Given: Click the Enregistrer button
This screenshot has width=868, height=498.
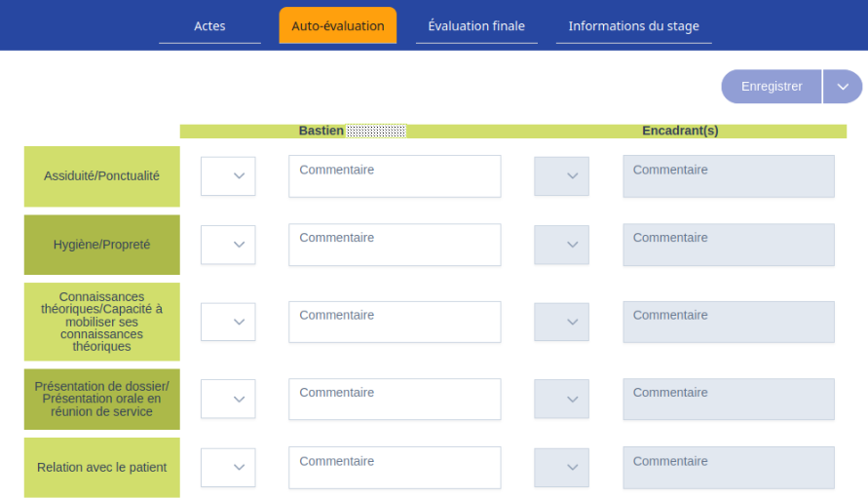Looking at the screenshot, I should click(772, 87).
